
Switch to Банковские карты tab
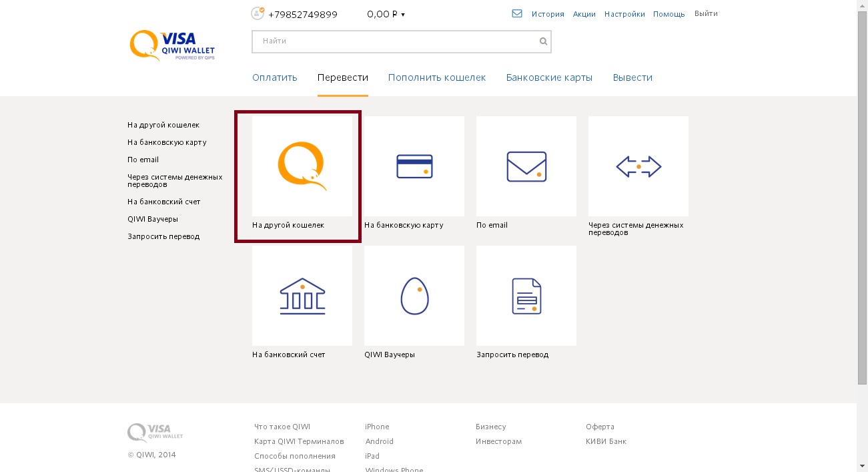click(550, 77)
